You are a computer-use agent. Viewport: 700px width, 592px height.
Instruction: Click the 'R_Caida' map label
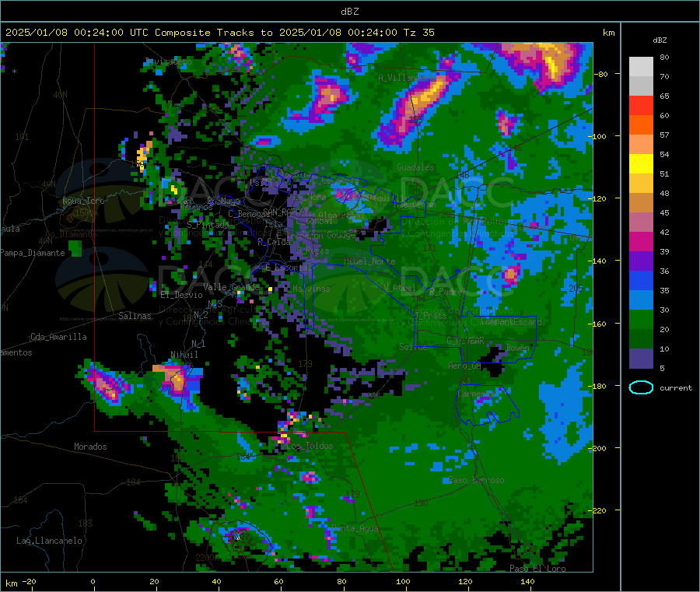coord(274,242)
